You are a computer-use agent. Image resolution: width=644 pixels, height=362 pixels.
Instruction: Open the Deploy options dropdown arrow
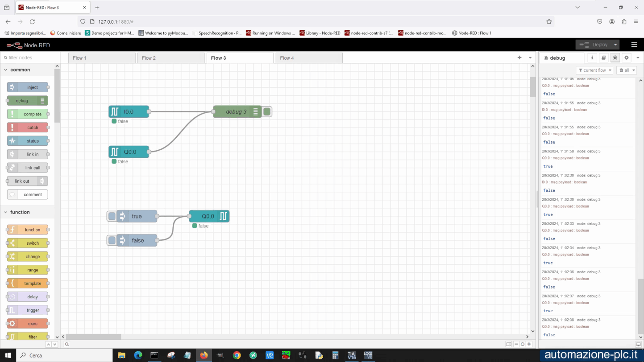[x=615, y=45]
